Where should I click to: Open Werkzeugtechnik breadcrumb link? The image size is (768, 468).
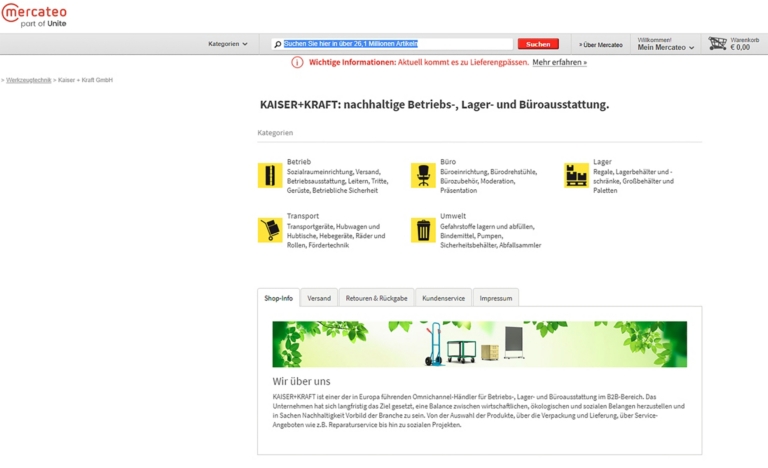(28, 80)
